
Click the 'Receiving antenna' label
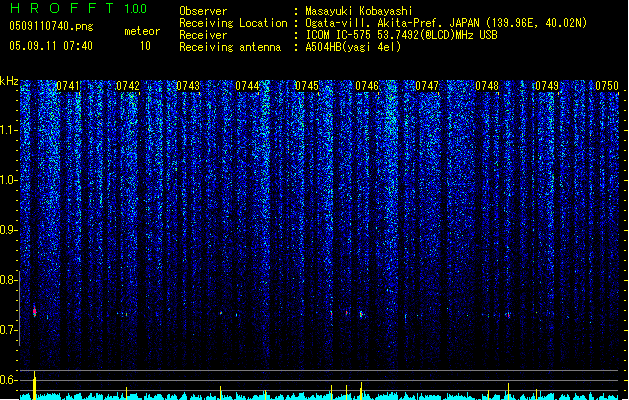[x=230, y=47]
